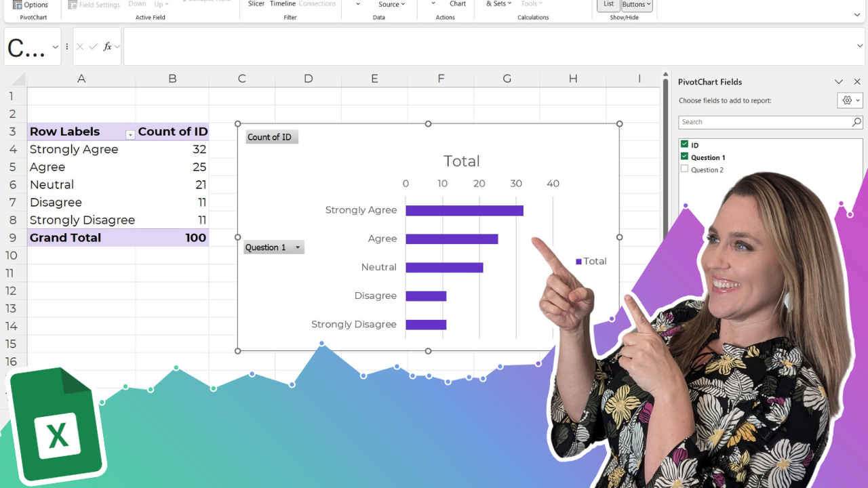Open Filter Connections in the ribbon
This screenshot has width=868, height=488.
pos(317,4)
